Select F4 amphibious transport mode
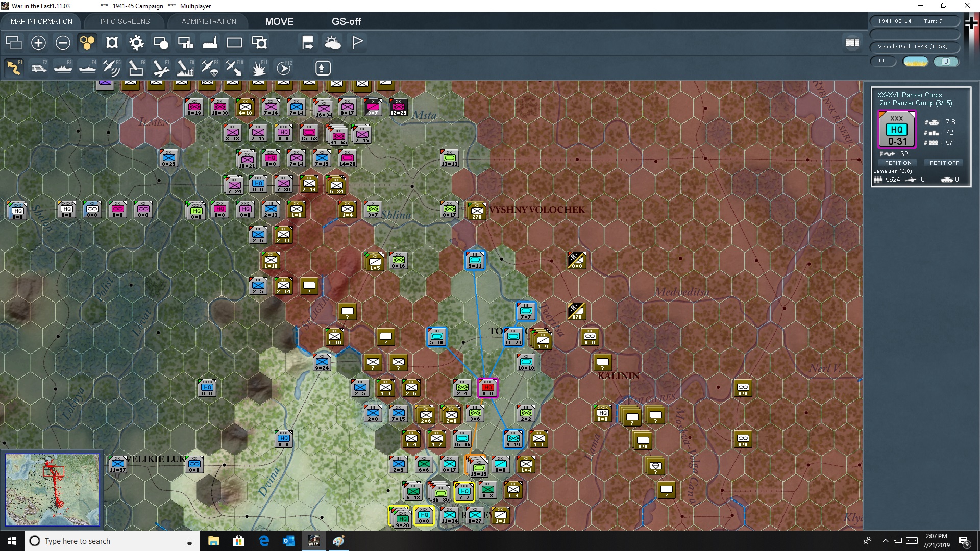Viewport: 980px width, 551px height. pos(88,68)
